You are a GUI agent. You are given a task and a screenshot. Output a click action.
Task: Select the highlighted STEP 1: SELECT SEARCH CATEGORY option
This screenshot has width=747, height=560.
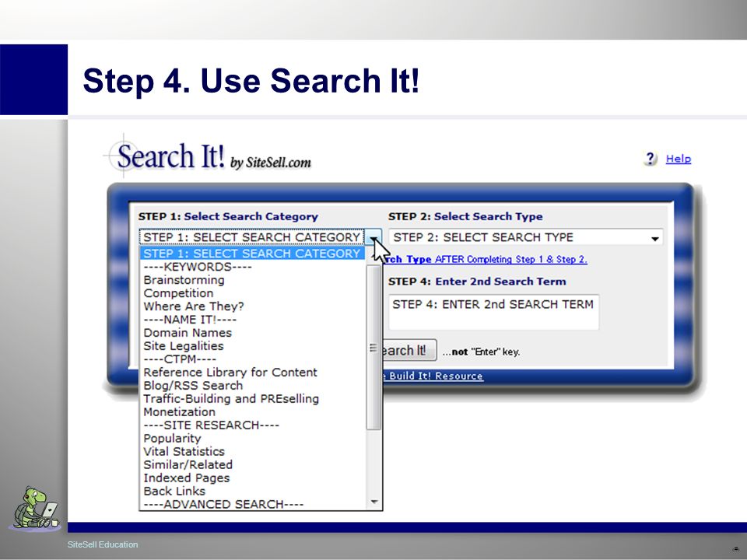[252, 254]
